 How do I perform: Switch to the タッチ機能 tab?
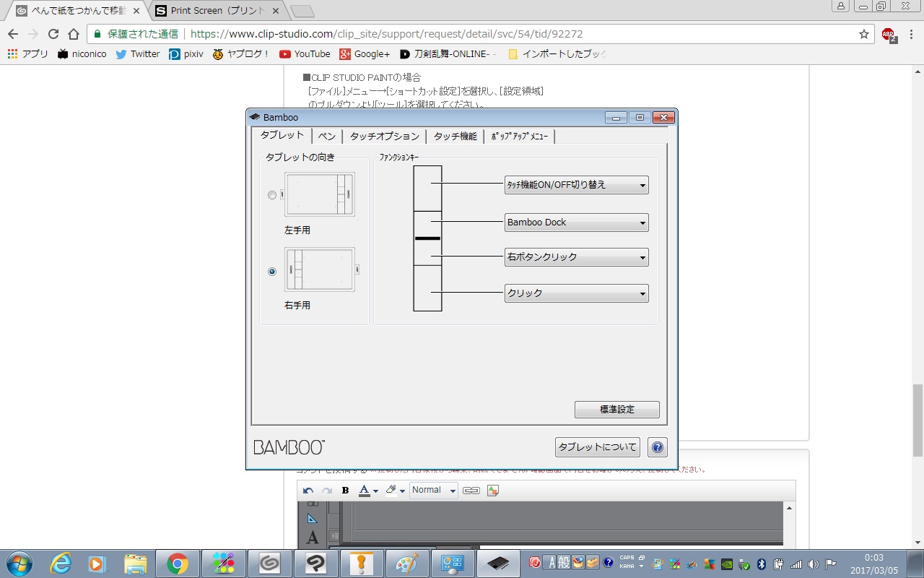click(455, 137)
